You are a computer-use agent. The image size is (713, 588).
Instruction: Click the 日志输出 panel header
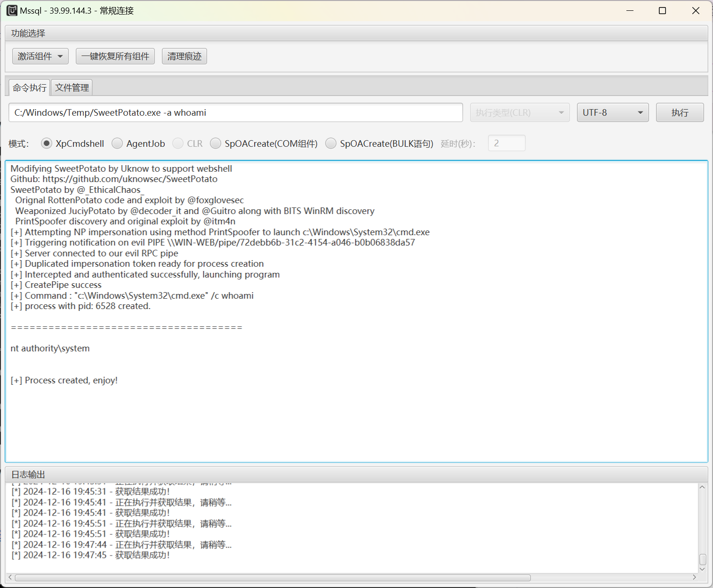coord(356,474)
